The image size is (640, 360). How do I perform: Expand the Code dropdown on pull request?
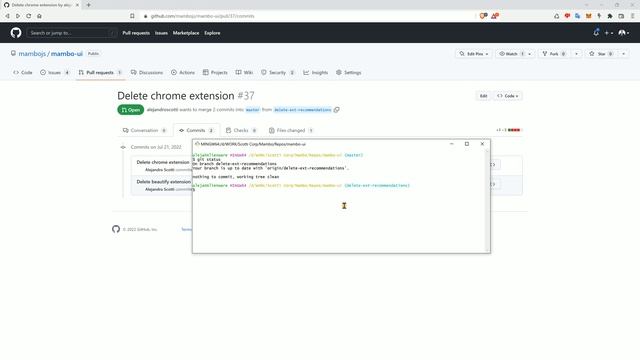click(508, 96)
